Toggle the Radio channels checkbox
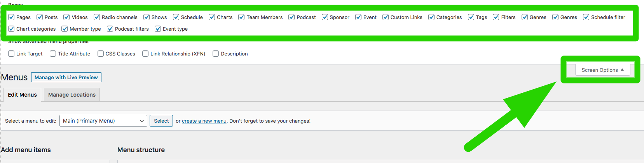Image resolution: width=644 pixels, height=163 pixels. point(97,17)
